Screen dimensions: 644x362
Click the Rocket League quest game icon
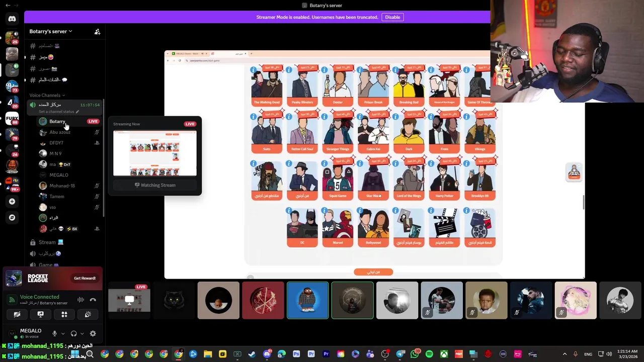click(x=14, y=278)
